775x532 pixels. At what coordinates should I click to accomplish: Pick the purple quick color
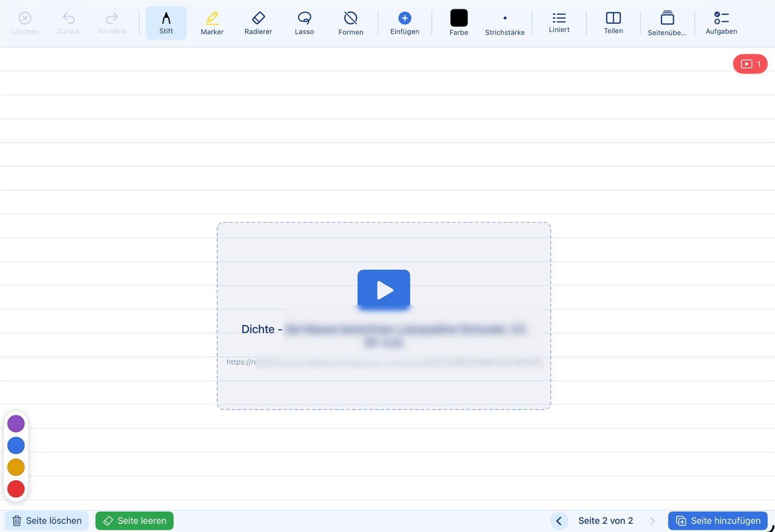(x=16, y=423)
